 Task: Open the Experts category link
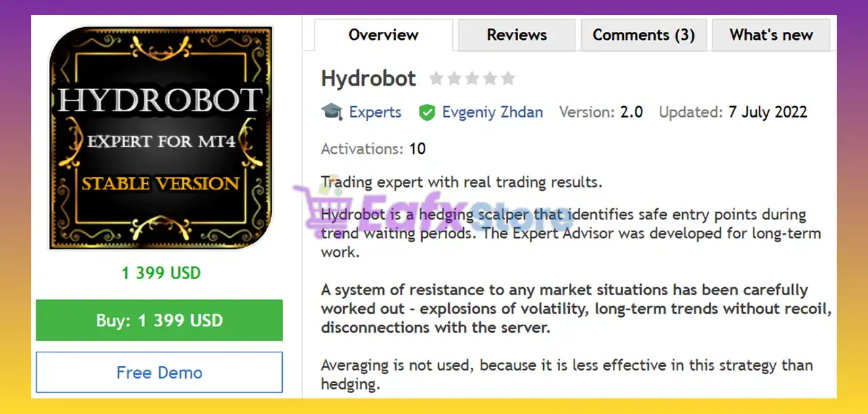[375, 113]
